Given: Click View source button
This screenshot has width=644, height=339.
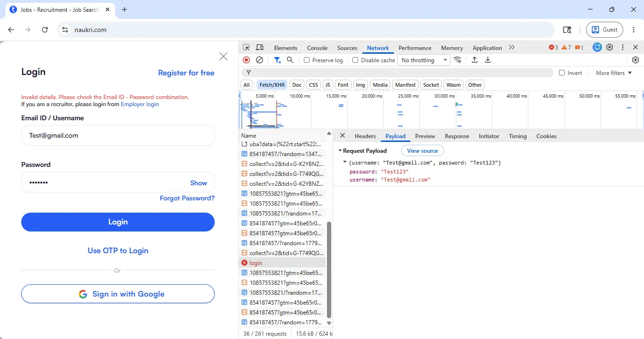Looking at the screenshot, I should 422,151.
